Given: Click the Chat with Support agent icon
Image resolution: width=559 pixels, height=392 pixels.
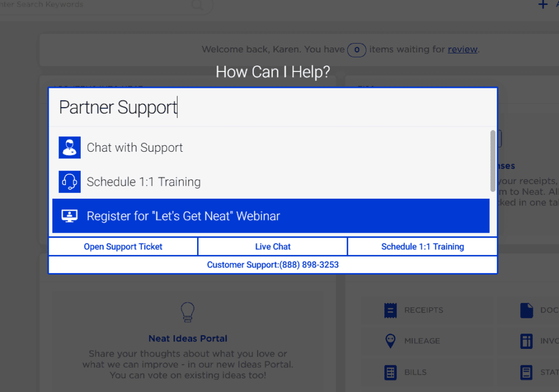Looking at the screenshot, I should [x=69, y=147].
